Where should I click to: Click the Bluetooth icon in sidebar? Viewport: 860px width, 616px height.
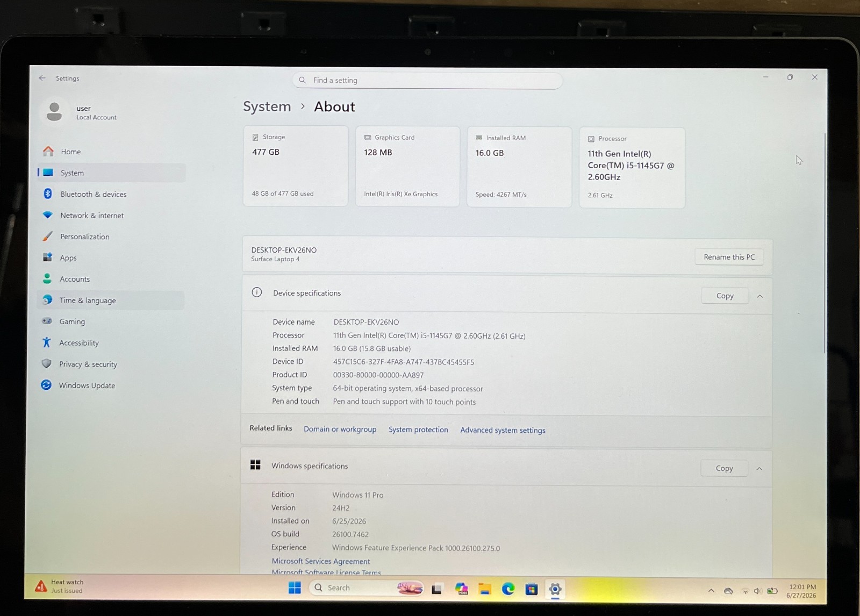(48, 194)
